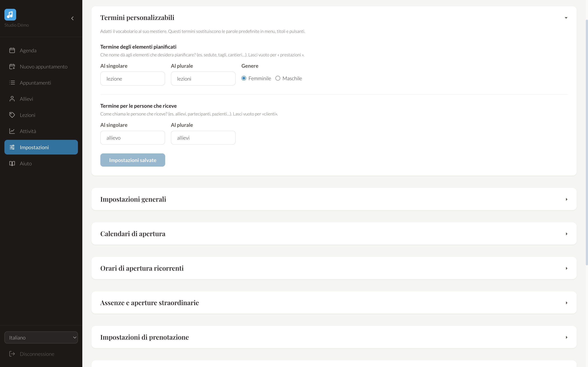Screen dimensions: 588x367
Task: Select the Lezioni tag icon
Action: click(12, 115)
